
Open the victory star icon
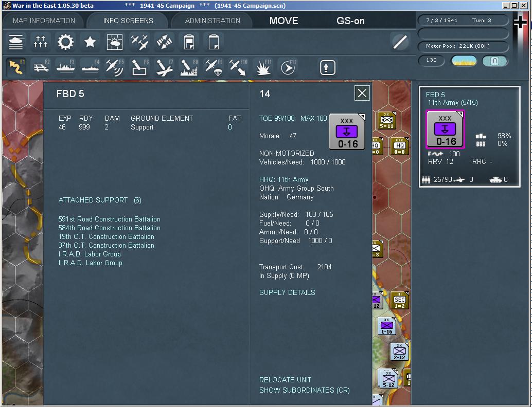[90, 42]
